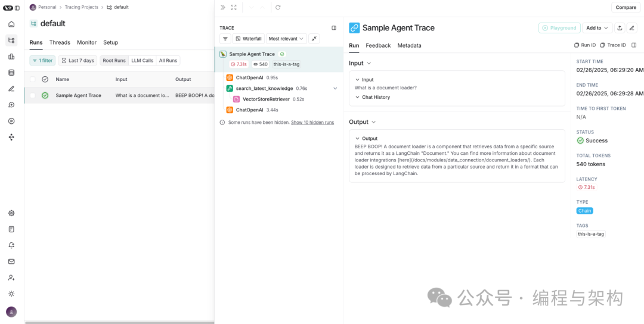The image size is (644, 324).
Task: Refresh the trace view
Action: coord(278,7)
